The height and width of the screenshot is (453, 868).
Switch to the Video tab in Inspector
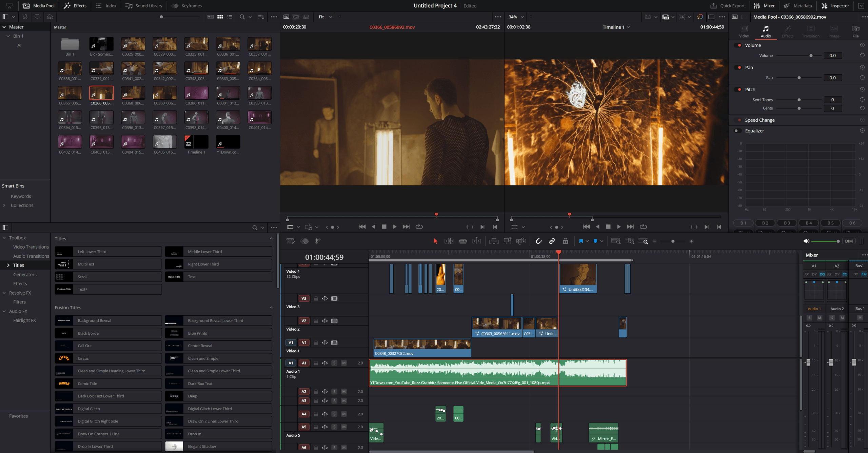pyautogui.click(x=744, y=31)
